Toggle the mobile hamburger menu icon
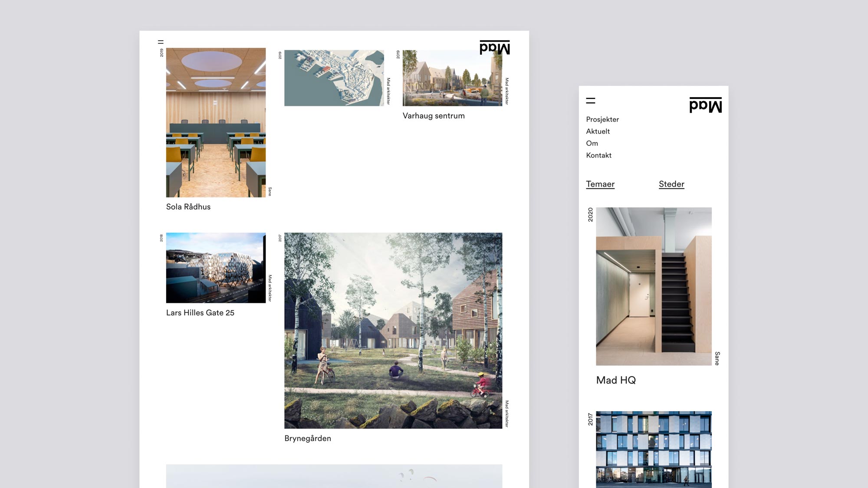The width and height of the screenshot is (868, 488). (x=590, y=101)
